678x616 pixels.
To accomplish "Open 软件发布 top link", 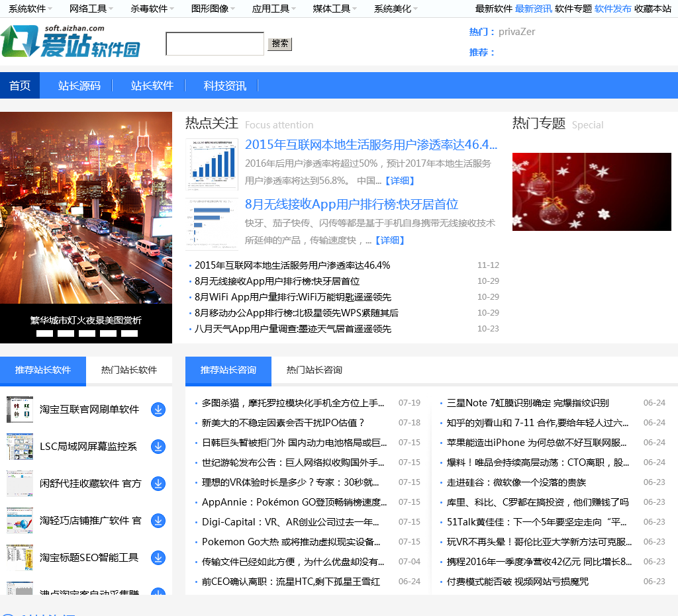I will click(x=613, y=9).
